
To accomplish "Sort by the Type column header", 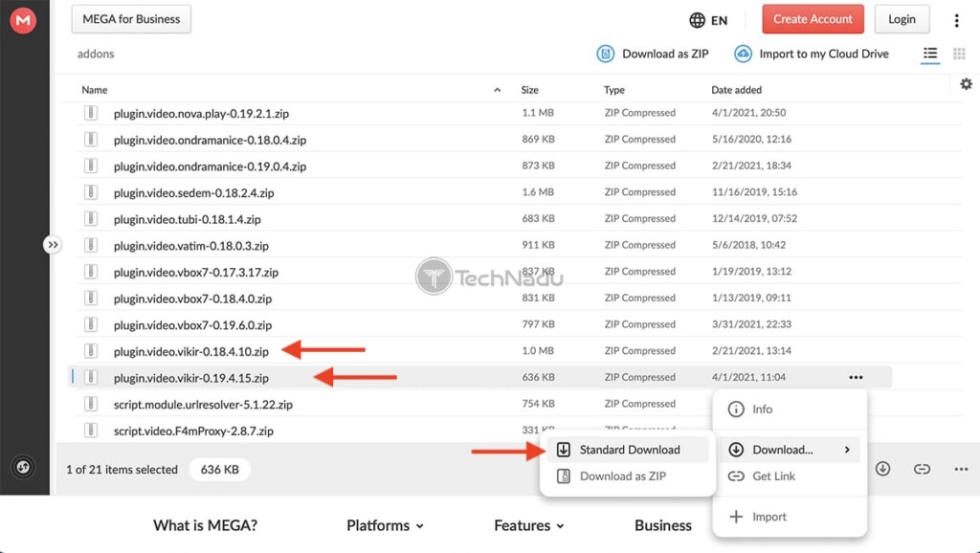I will (613, 90).
